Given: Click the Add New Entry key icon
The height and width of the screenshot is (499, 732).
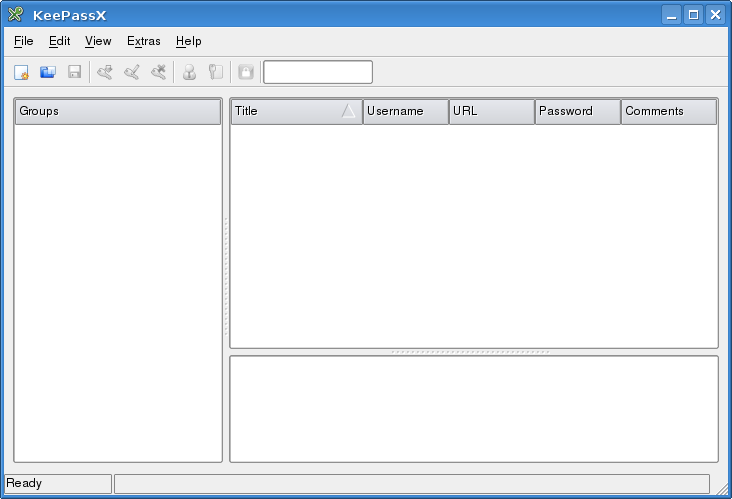Looking at the screenshot, I should coord(105,72).
